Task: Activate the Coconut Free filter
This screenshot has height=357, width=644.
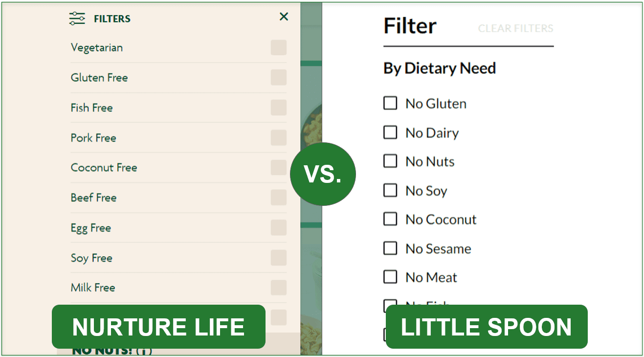Action: tap(278, 167)
